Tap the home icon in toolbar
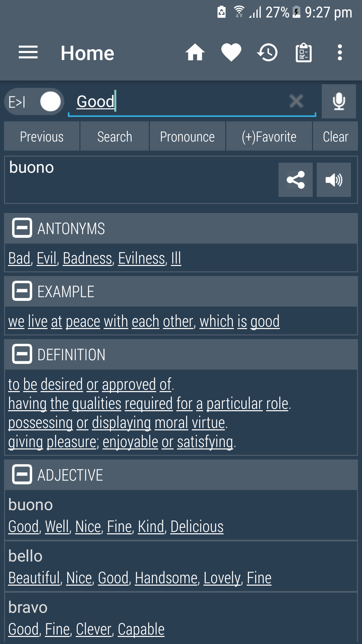The height and width of the screenshot is (644, 362). pos(195,53)
